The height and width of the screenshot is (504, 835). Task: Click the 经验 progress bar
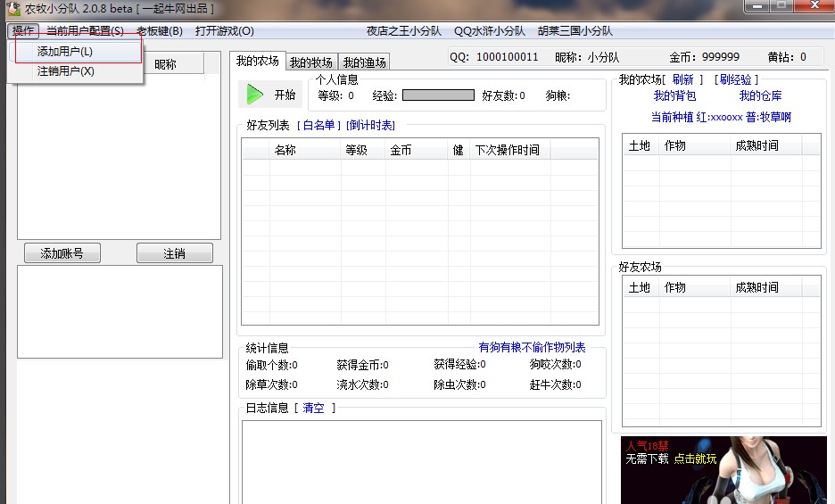(438, 95)
